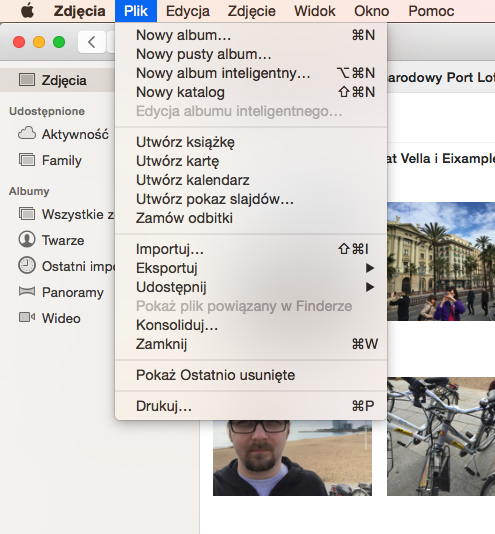
Task: Open the Zdjęcia application menu
Action: tap(79, 11)
